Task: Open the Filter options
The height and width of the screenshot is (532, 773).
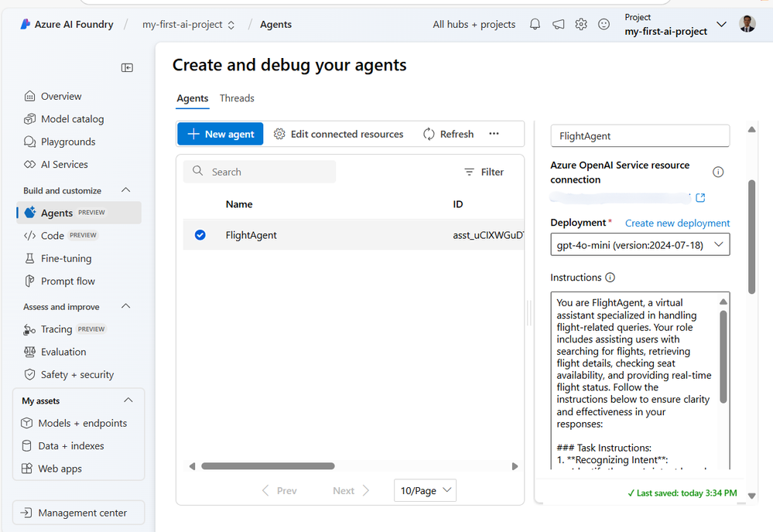Action: tap(484, 172)
